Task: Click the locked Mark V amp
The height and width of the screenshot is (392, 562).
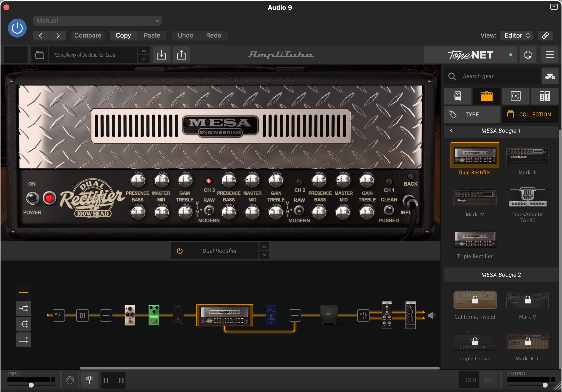Action: [x=527, y=300]
